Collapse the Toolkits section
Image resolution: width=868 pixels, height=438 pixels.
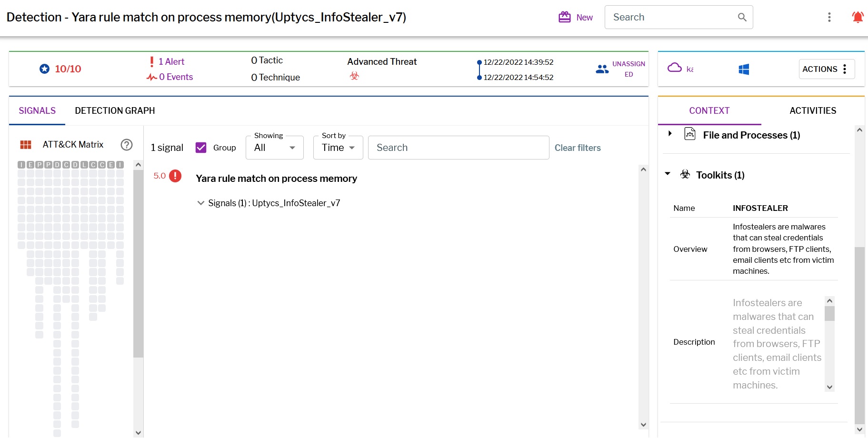point(668,174)
